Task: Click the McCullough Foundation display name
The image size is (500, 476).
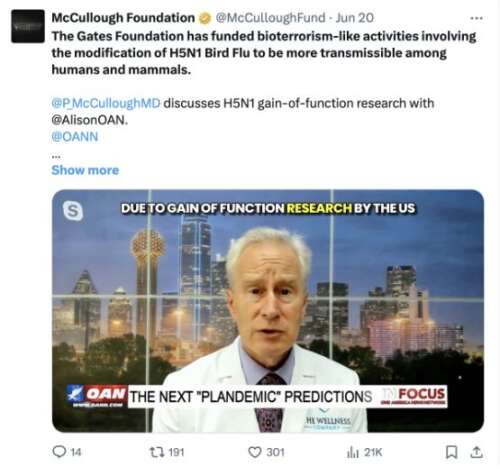Action: coord(123,18)
